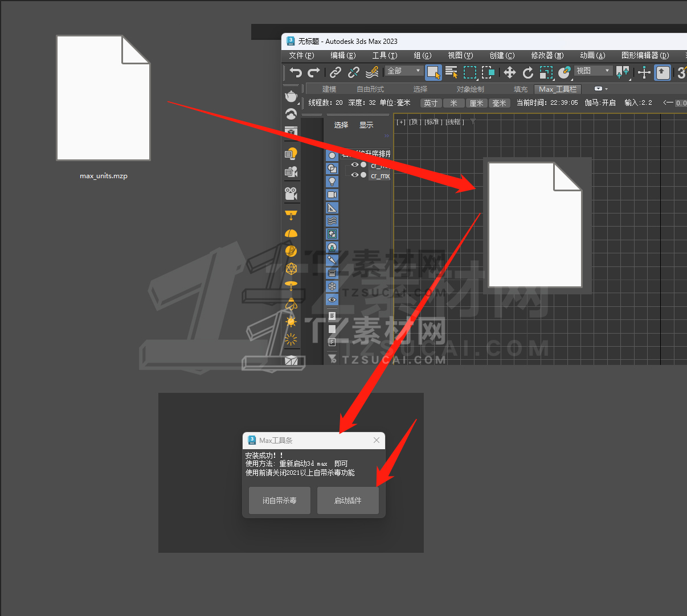Set units with the 厘米 button
The image size is (687, 616).
476,103
